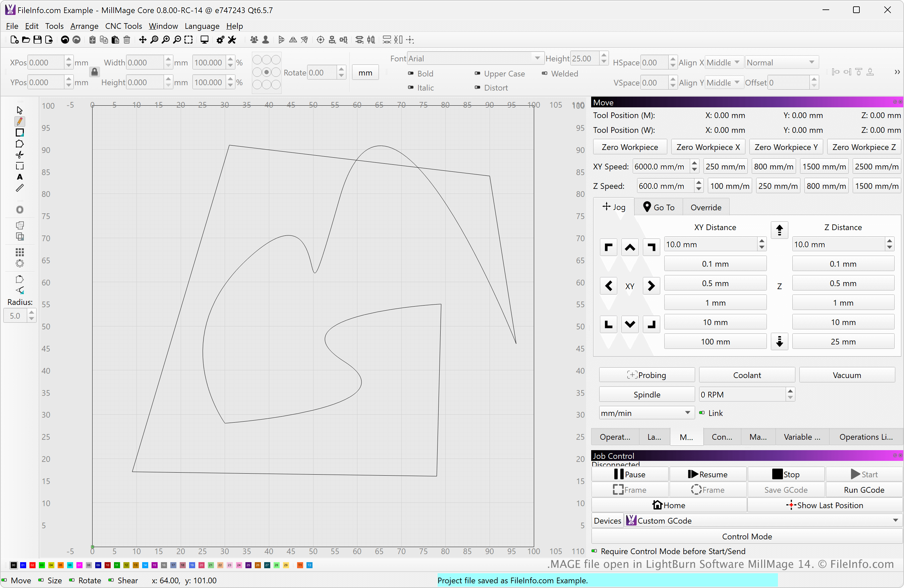
Task: Pick the red 02 layer color swatch
Action: (x=32, y=565)
